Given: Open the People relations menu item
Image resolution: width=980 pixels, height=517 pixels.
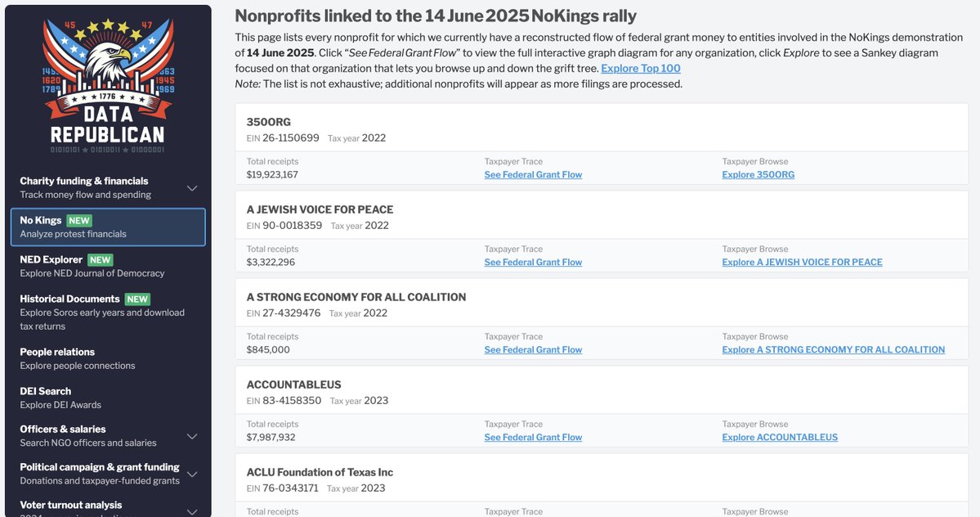Looking at the screenshot, I should [108, 359].
